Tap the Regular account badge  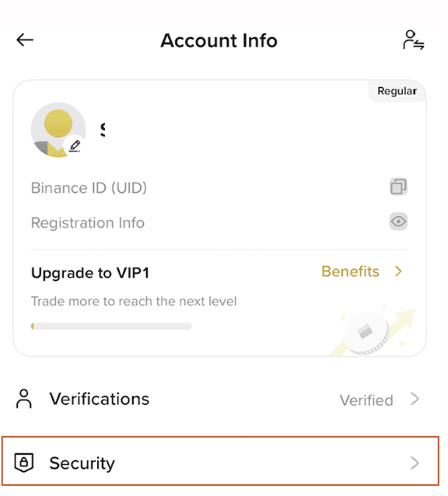coord(397,91)
